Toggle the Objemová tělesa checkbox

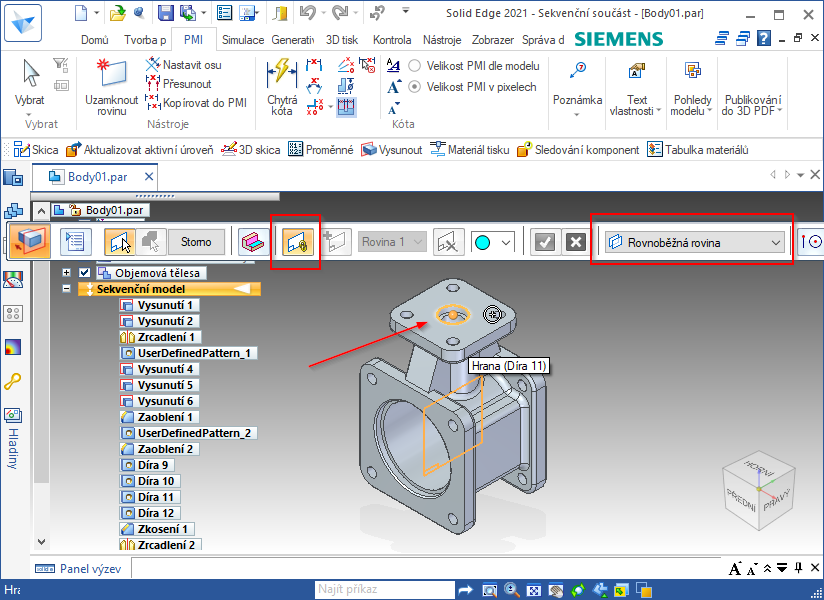84,273
